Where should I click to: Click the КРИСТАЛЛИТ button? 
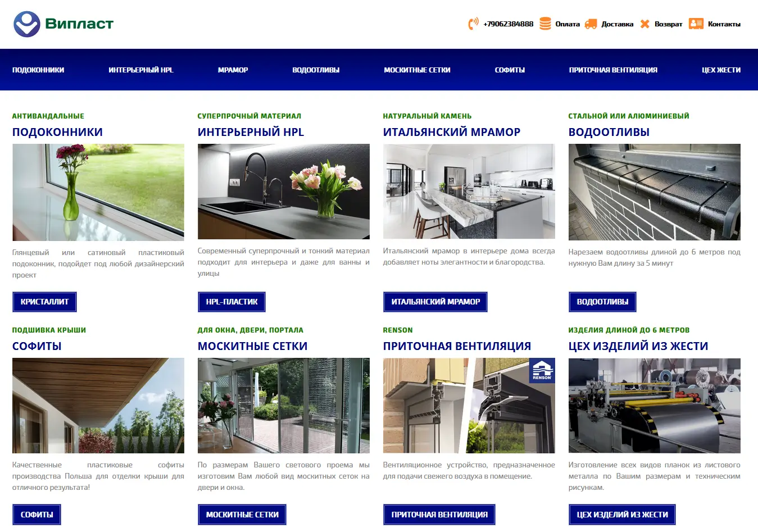44,302
